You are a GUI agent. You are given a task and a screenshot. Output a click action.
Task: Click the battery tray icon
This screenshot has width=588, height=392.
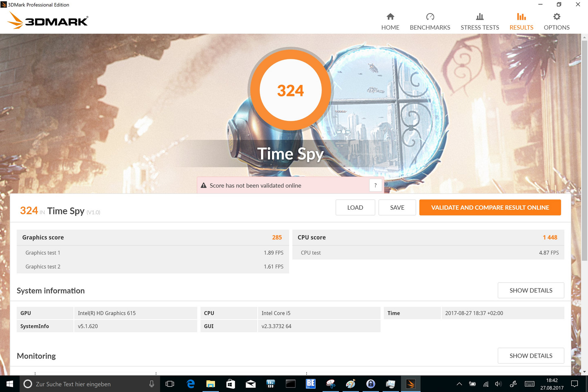click(x=472, y=384)
